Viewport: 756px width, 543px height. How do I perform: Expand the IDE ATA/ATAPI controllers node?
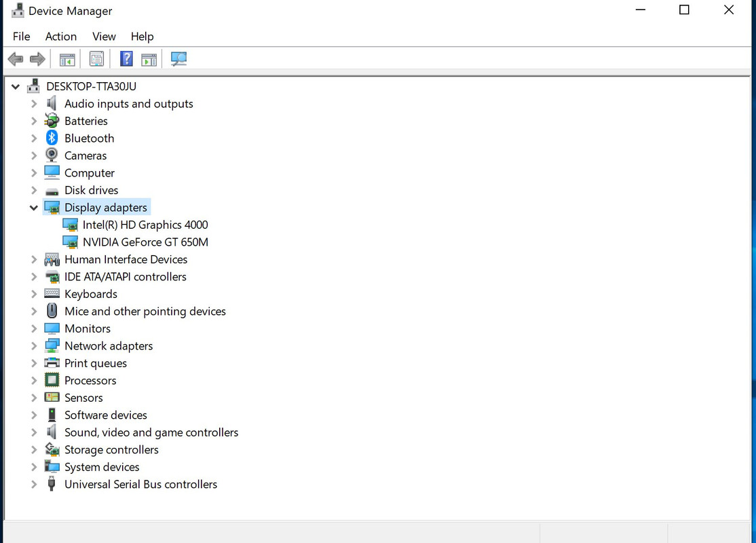click(34, 277)
